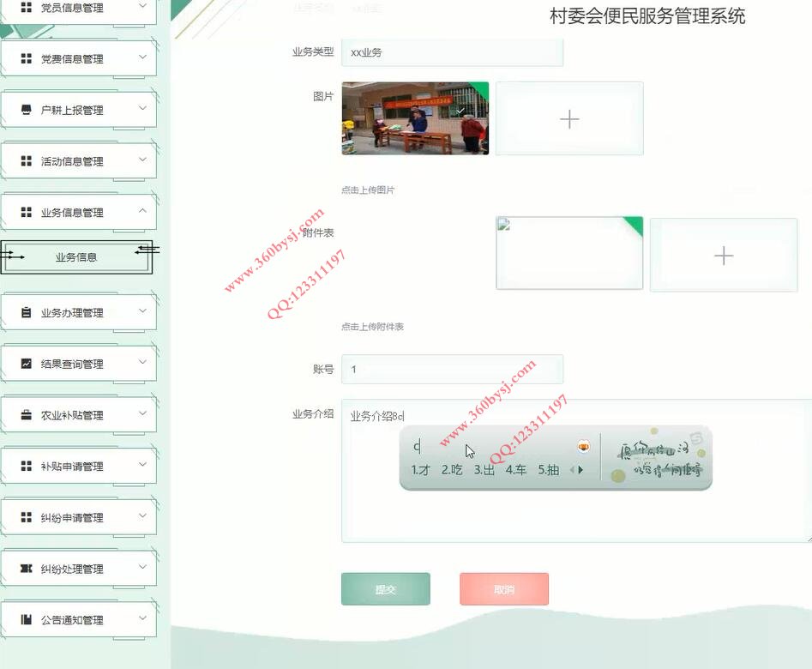Open 结果查询管理 menu
Screen dimensions: 812x669
pos(79,364)
